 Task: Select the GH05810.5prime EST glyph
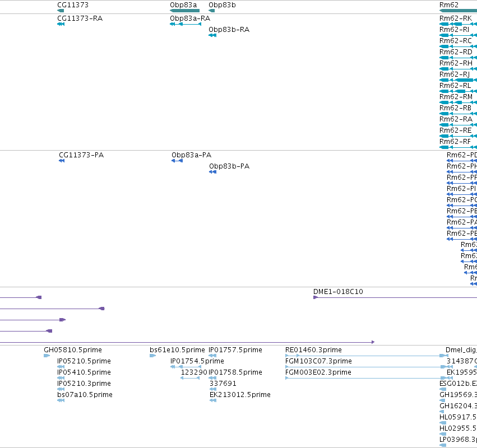47,356
